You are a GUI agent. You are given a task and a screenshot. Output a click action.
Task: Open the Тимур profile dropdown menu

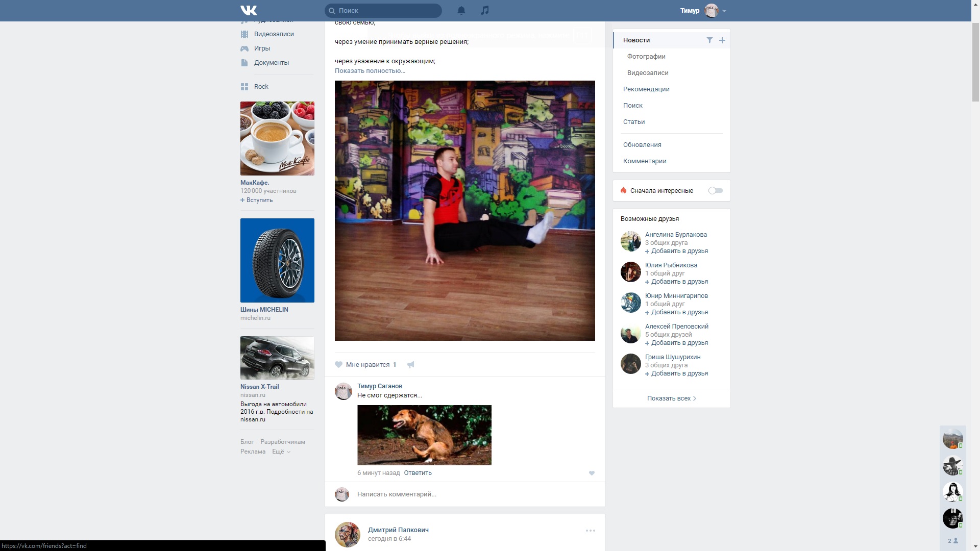tap(703, 10)
